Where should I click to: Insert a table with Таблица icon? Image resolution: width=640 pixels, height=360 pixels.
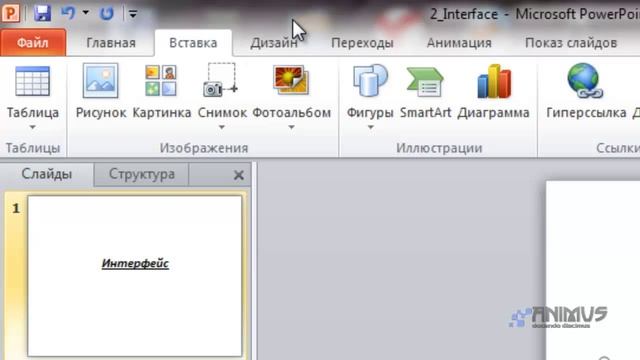tap(33, 81)
